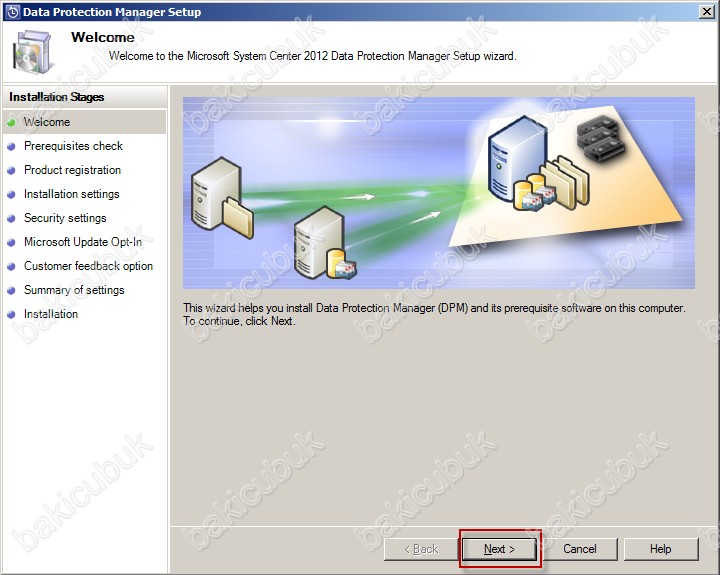
Task: Click the DPM server illustration banner
Action: [439, 192]
